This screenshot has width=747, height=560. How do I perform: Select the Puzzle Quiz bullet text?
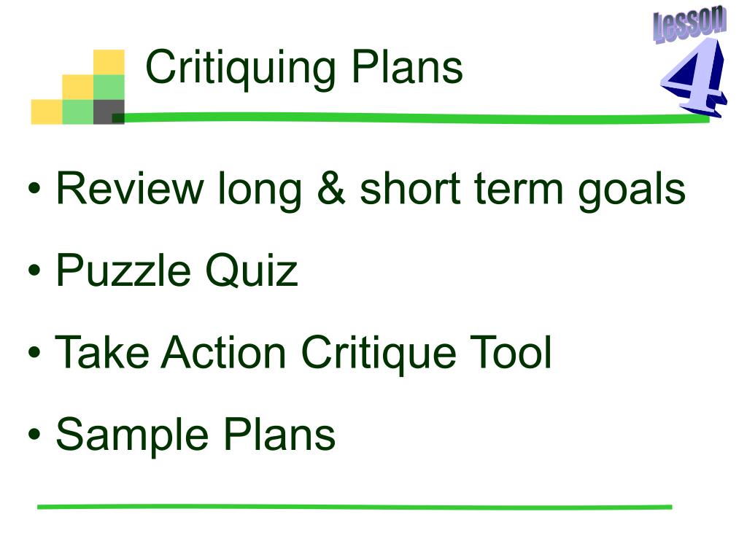(177, 271)
